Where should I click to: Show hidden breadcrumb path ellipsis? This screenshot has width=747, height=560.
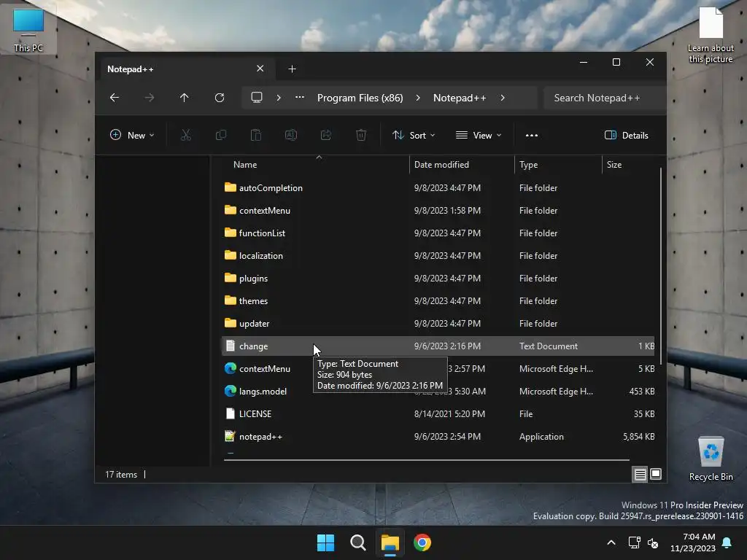pos(300,98)
